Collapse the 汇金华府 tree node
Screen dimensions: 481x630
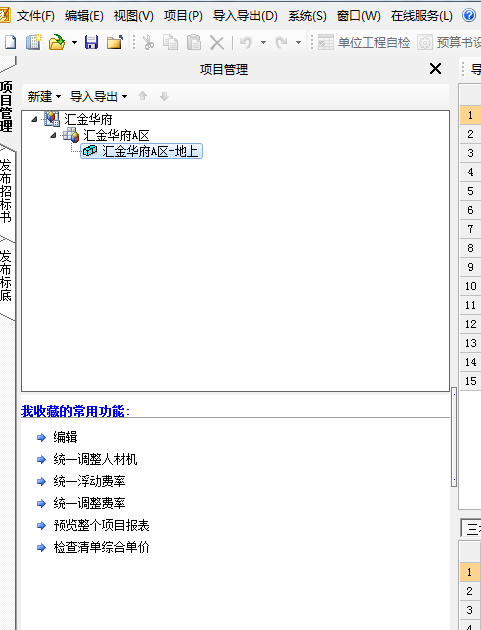tap(34, 119)
